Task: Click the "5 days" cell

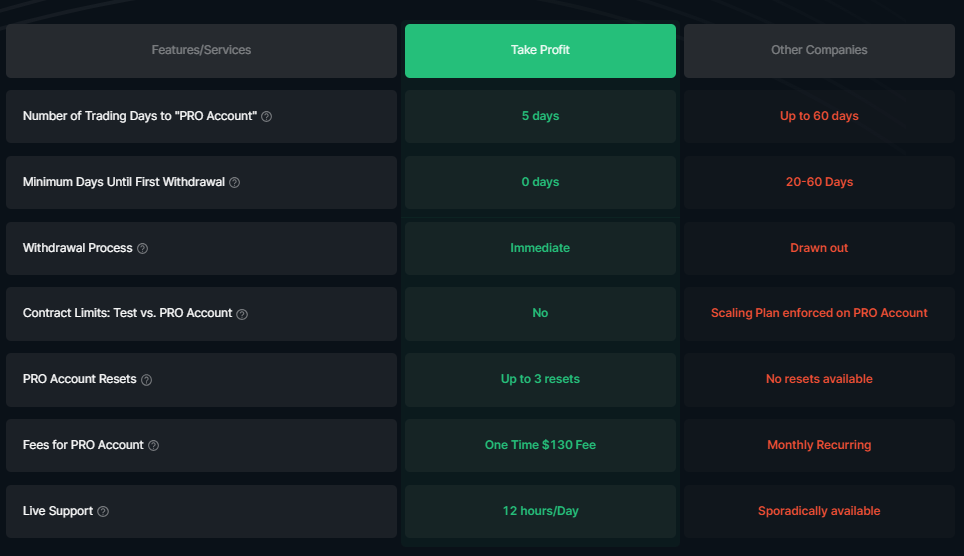Action: point(540,116)
